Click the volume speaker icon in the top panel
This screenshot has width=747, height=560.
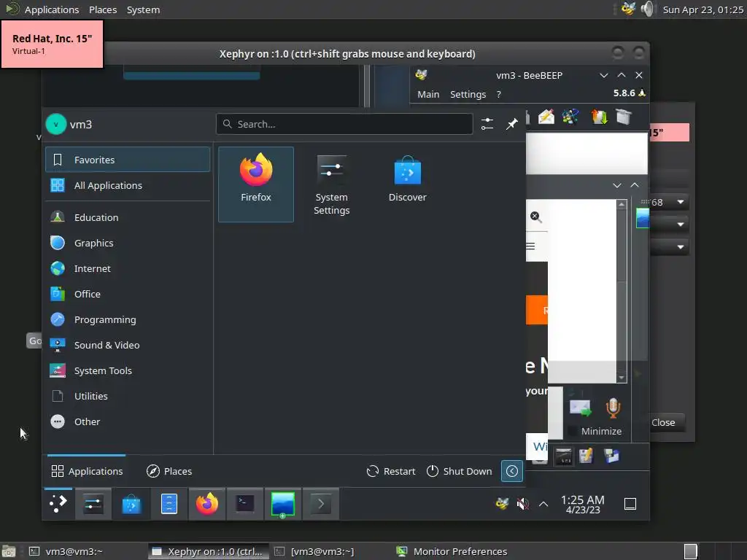coord(648,9)
